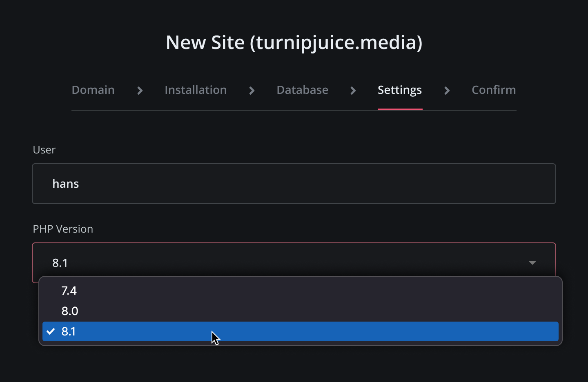Open the Installation step
The height and width of the screenshot is (382, 588).
(196, 90)
